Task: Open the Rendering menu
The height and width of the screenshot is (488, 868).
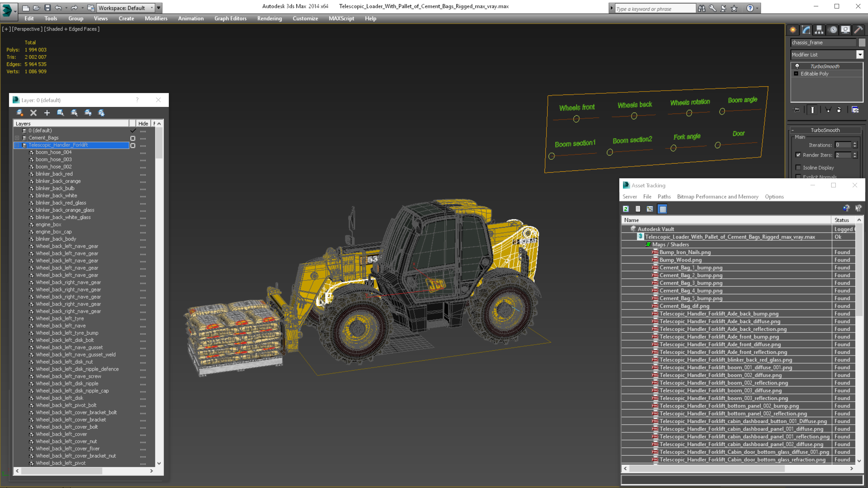Action: [269, 18]
